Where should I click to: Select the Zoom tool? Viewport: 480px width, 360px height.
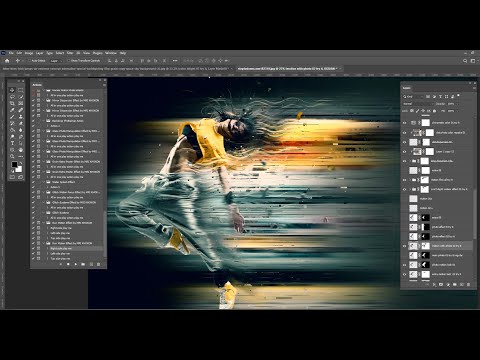pyautogui.click(x=12, y=156)
